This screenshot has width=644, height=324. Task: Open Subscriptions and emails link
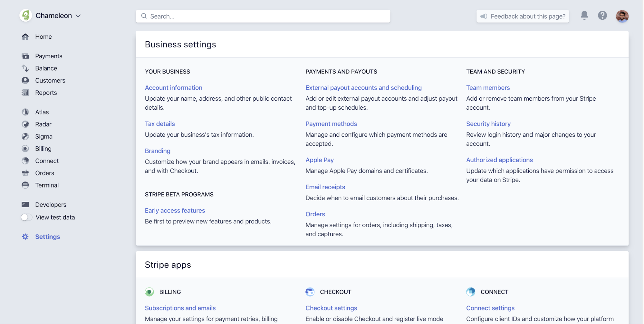(x=180, y=308)
